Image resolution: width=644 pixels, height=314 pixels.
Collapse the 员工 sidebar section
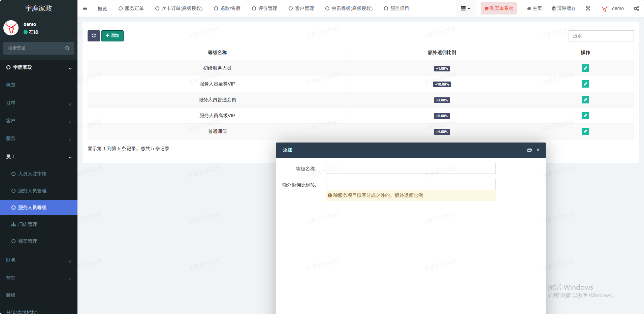[x=38, y=157]
